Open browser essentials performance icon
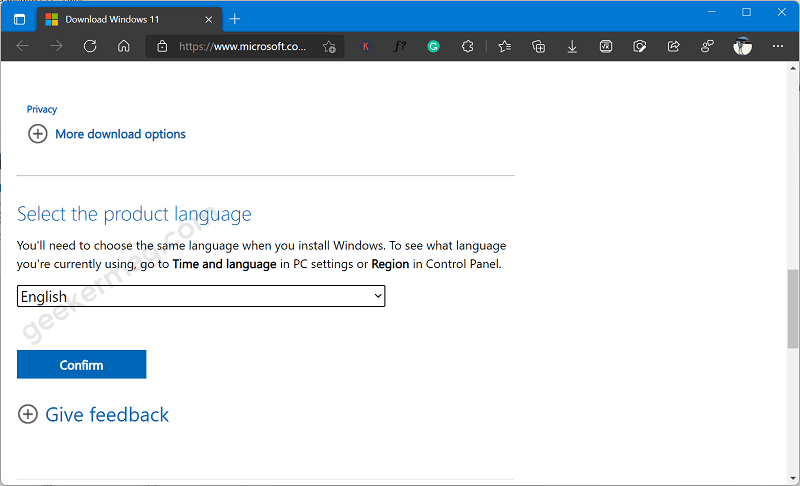800x486 pixels. pos(639,46)
